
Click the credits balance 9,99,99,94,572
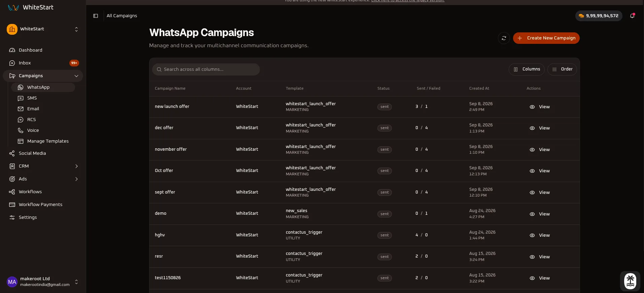(x=599, y=16)
